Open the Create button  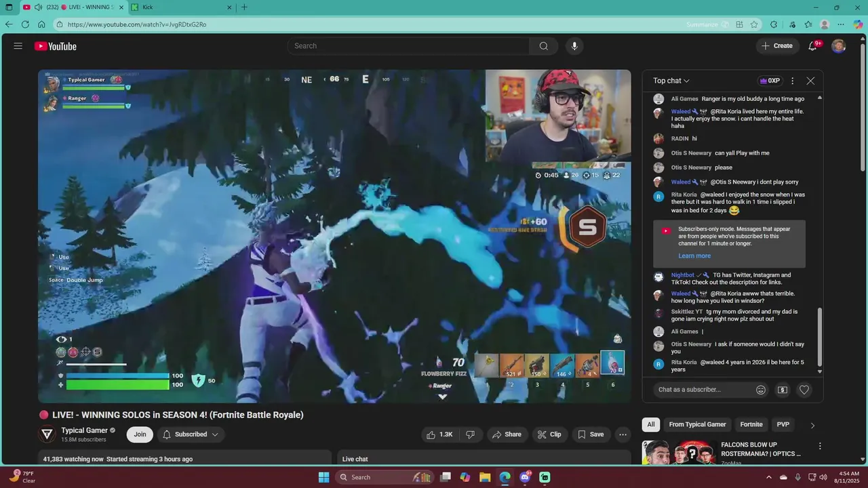click(x=777, y=46)
